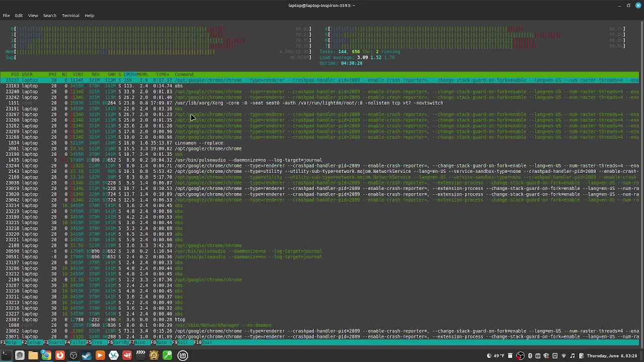Image resolution: width=644 pixels, height=362 pixels.
Task: Sort by the VIRT column header
Action: point(78,74)
